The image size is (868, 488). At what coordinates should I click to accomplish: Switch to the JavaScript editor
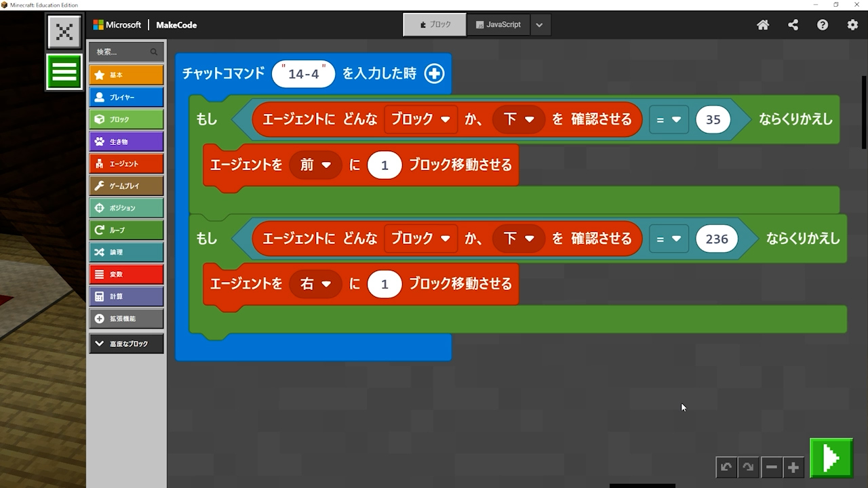click(498, 25)
